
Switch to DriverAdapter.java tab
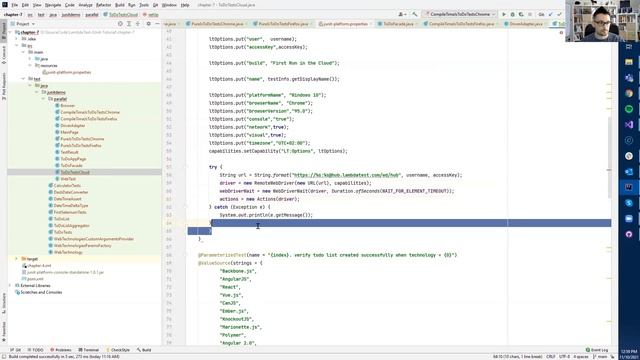526,24
